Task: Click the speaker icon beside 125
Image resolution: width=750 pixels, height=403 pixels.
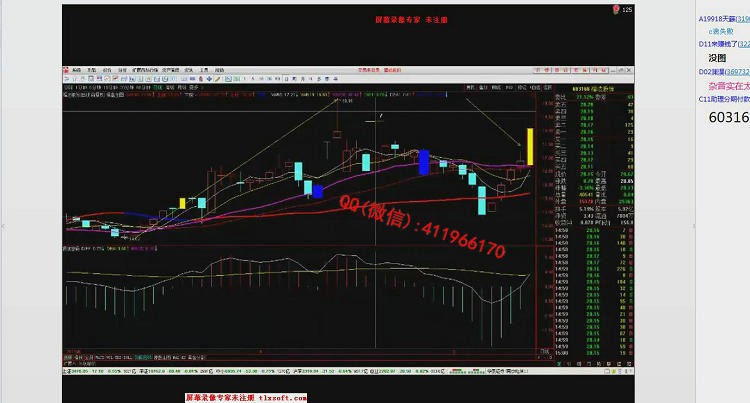Action: click(614, 10)
